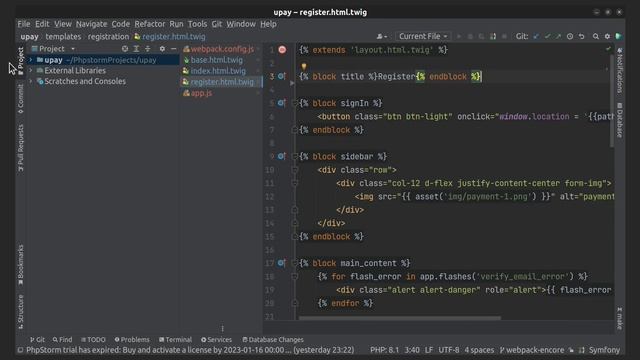Open the File menu
Screen dimensions: 640x360
coord(24,24)
